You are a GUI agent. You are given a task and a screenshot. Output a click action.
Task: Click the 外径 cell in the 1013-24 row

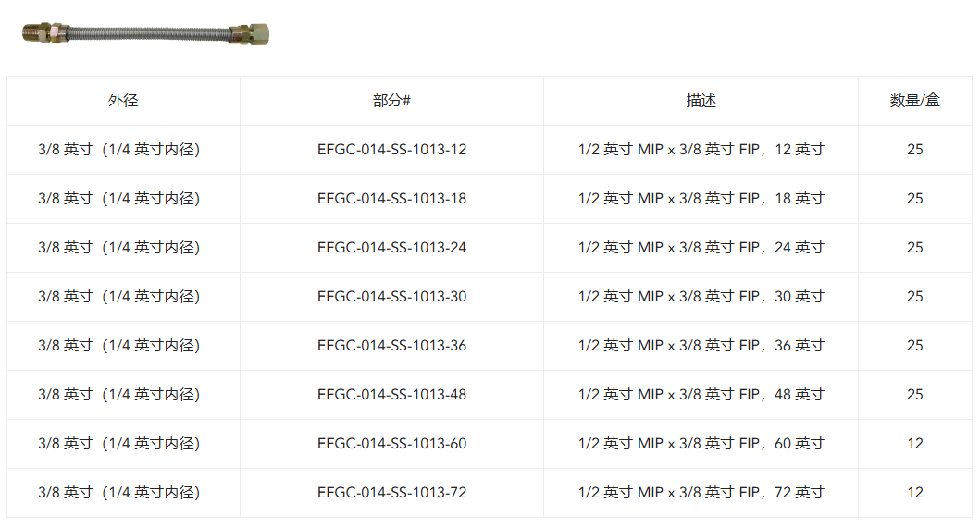[118, 248]
